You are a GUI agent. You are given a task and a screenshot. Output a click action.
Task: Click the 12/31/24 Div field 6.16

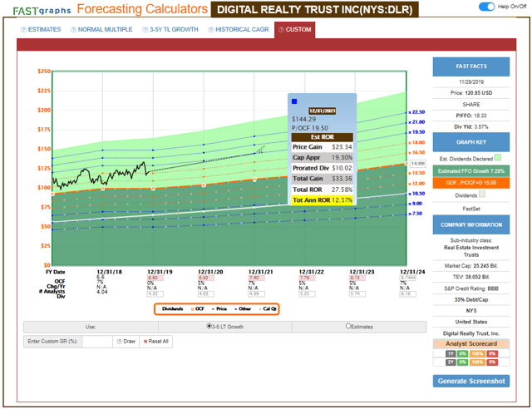click(x=408, y=294)
